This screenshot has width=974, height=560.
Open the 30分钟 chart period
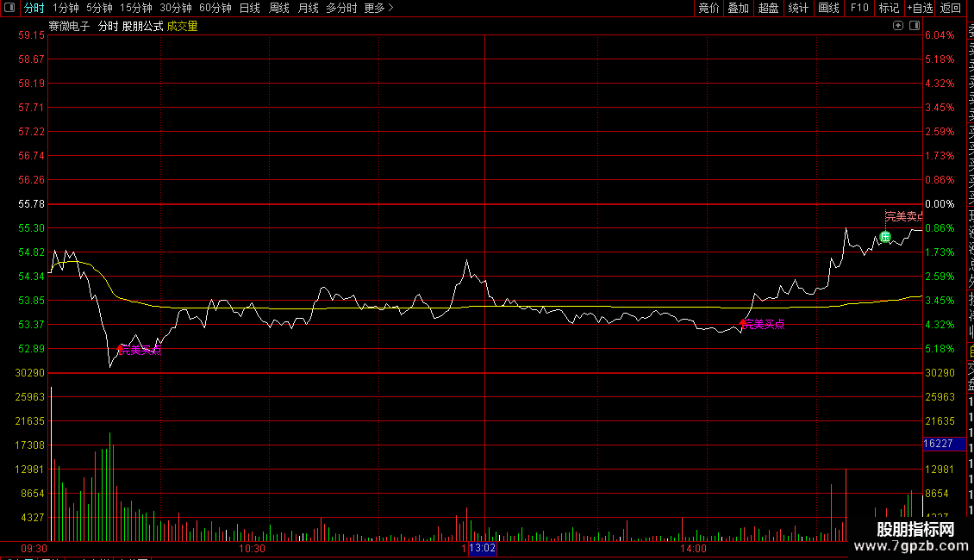coord(176,8)
